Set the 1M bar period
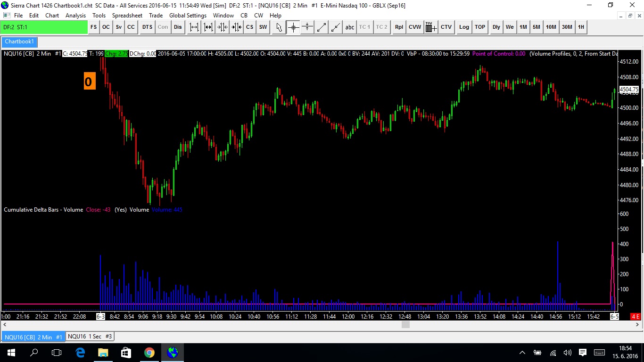 (x=523, y=27)
